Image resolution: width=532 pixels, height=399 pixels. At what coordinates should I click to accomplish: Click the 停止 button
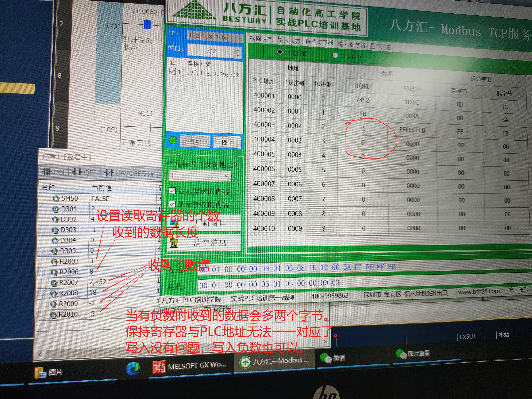(227, 142)
